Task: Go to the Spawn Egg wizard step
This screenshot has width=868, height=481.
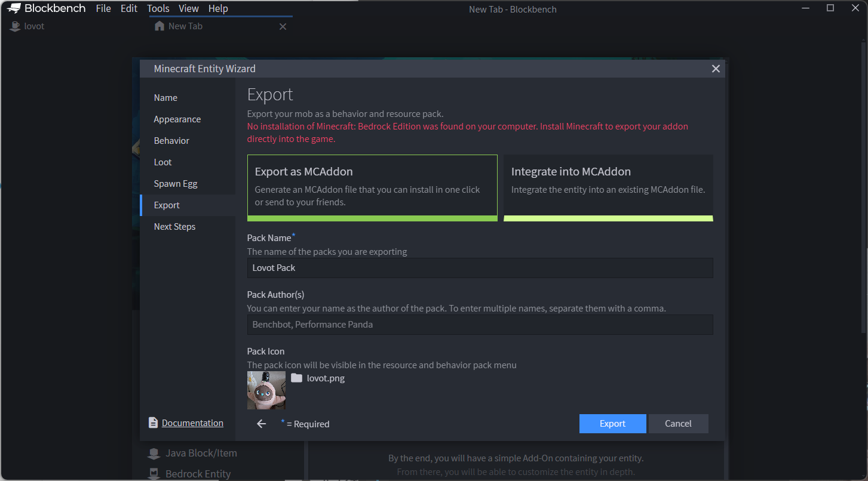Action: coord(188,184)
